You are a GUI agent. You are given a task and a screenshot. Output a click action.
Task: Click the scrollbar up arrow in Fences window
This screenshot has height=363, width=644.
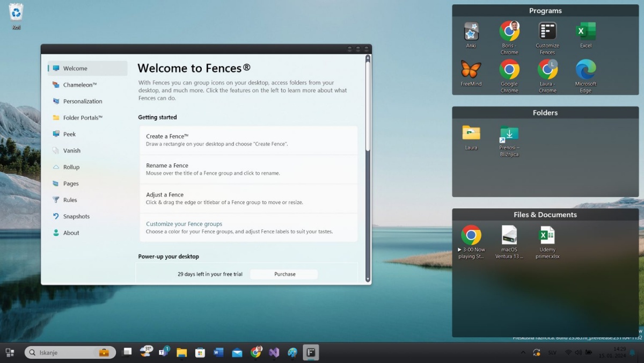pos(368,57)
